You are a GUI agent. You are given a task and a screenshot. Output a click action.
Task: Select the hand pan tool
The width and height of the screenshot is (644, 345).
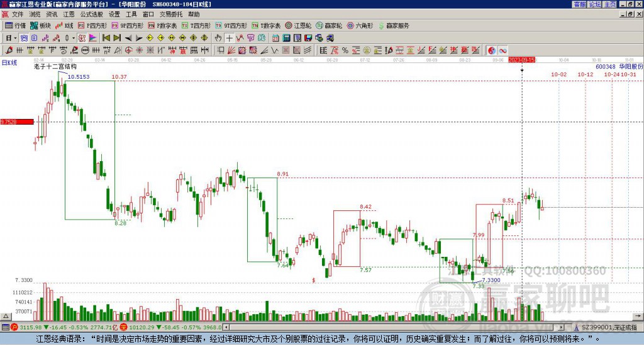point(218,38)
